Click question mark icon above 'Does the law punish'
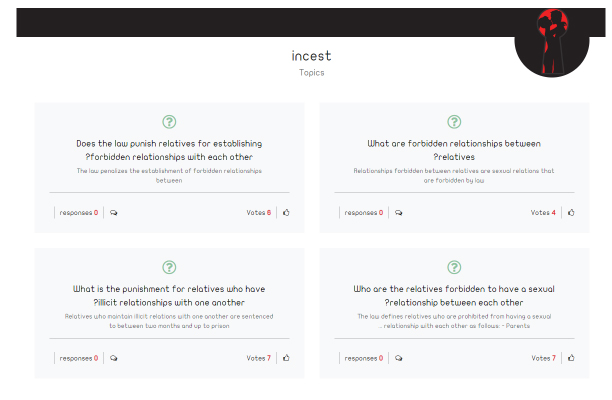Image resolution: width=612 pixels, height=400 pixels. click(169, 122)
